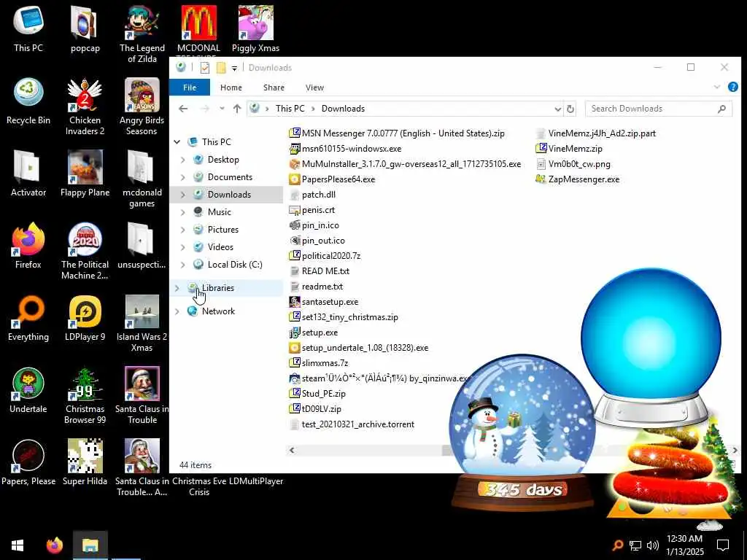Expand the Libraries tree node
Screen dimensions: 747x560
click(177, 288)
